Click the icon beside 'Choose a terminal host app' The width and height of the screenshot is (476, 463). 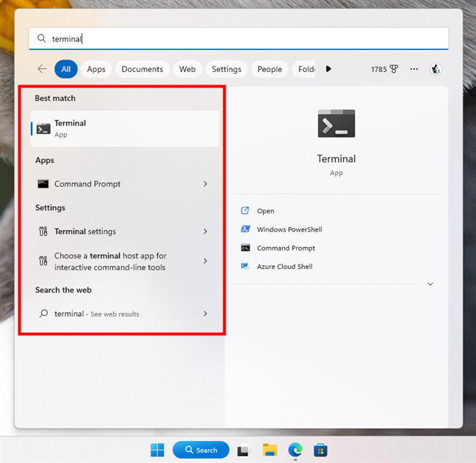click(43, 261)
